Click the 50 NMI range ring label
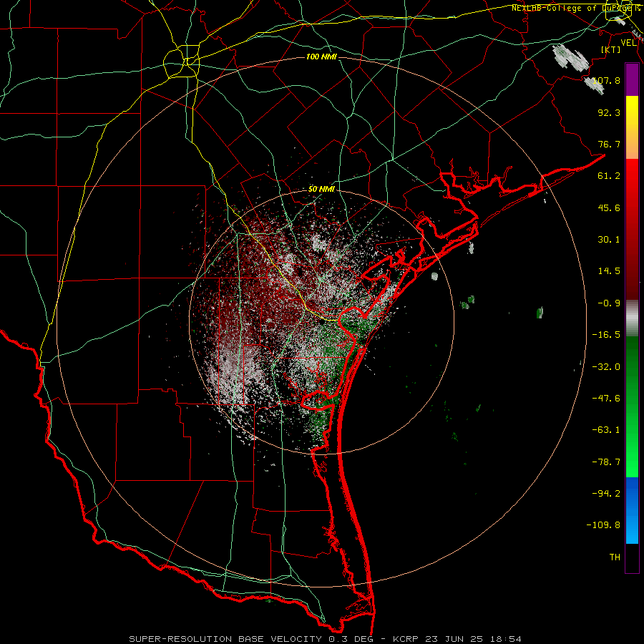 click(321, 190)
